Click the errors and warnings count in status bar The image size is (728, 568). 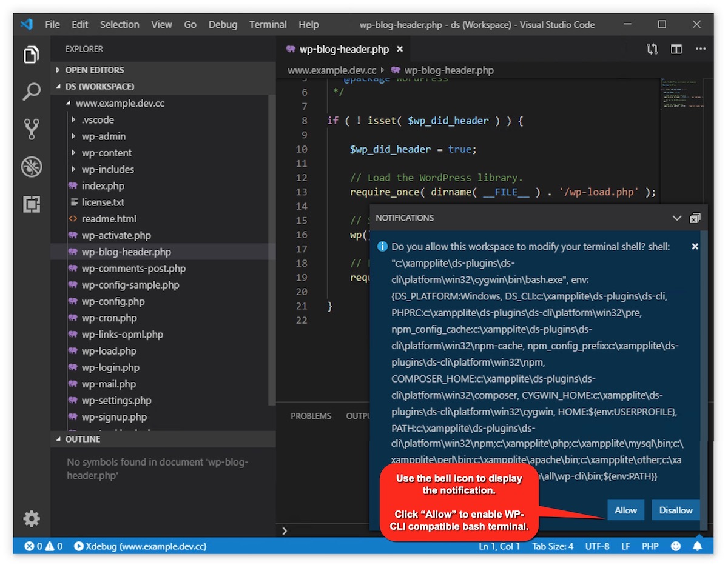point(43,546)
